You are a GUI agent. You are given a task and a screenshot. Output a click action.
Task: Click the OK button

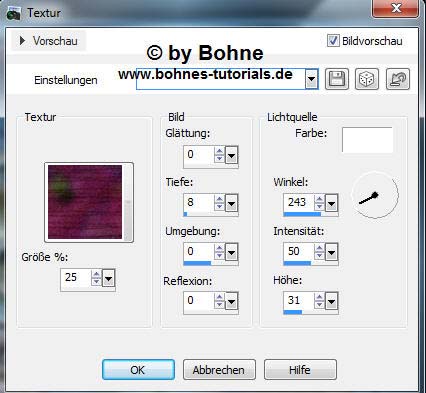[x=138, y=370]
